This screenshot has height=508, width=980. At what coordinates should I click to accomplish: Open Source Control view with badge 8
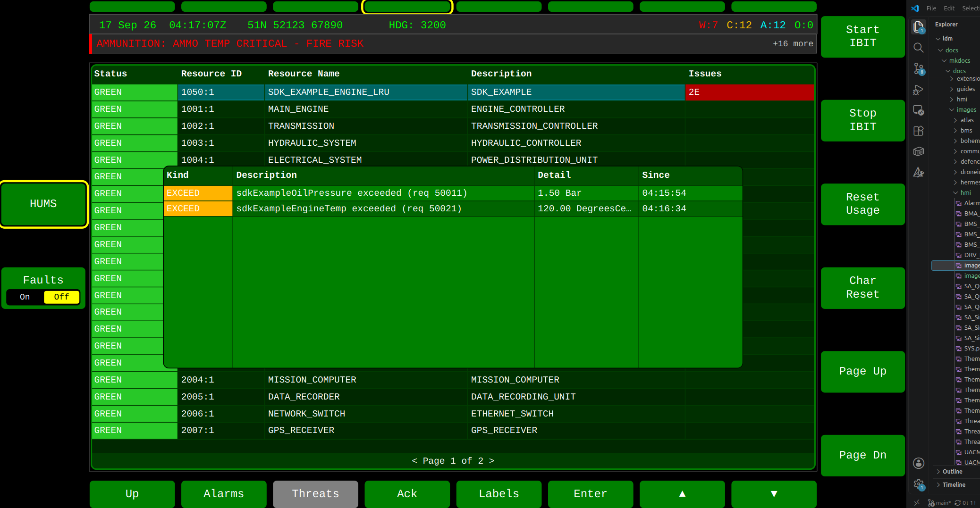pos(918,68)
